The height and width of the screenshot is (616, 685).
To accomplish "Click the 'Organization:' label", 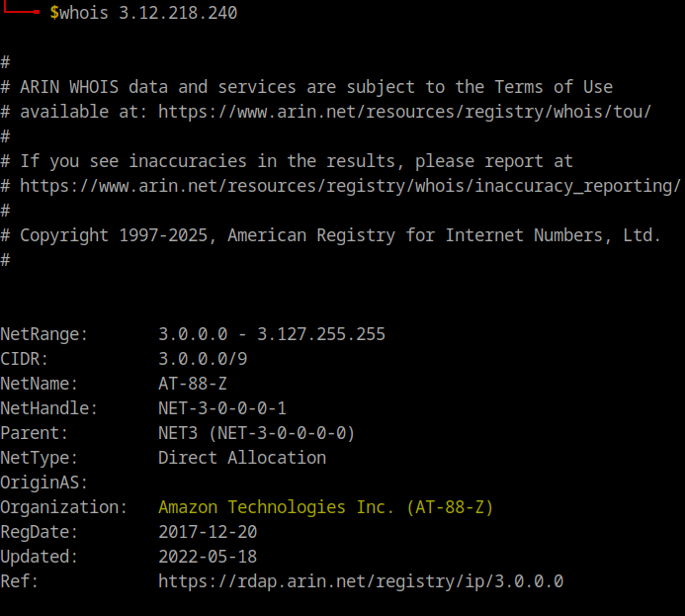I will (x=64, y=507).
